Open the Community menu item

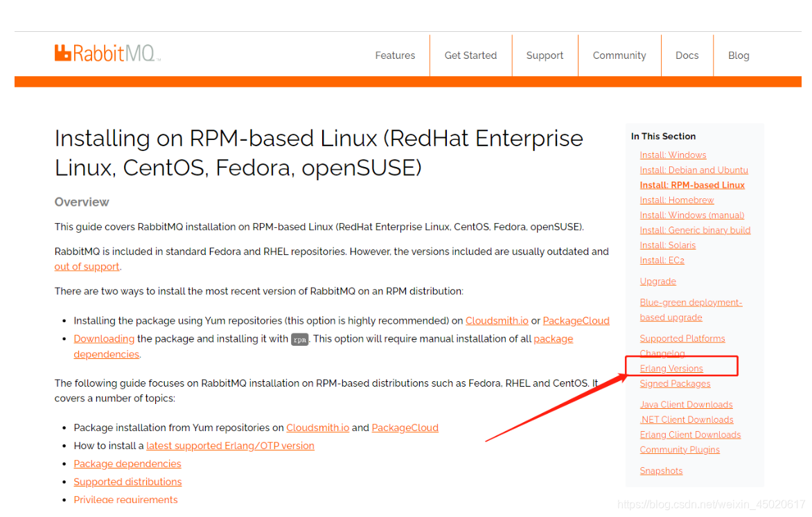point(619,55)
